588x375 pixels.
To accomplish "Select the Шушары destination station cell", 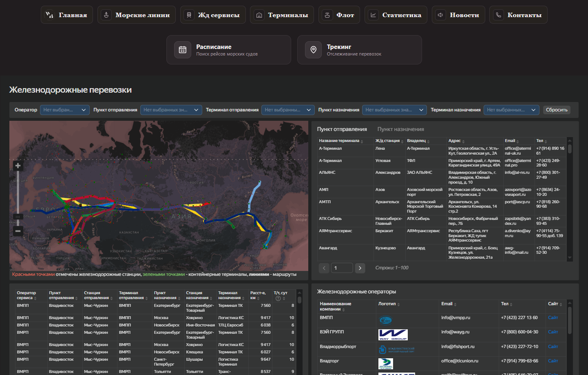I will click(x=194, y=359).
